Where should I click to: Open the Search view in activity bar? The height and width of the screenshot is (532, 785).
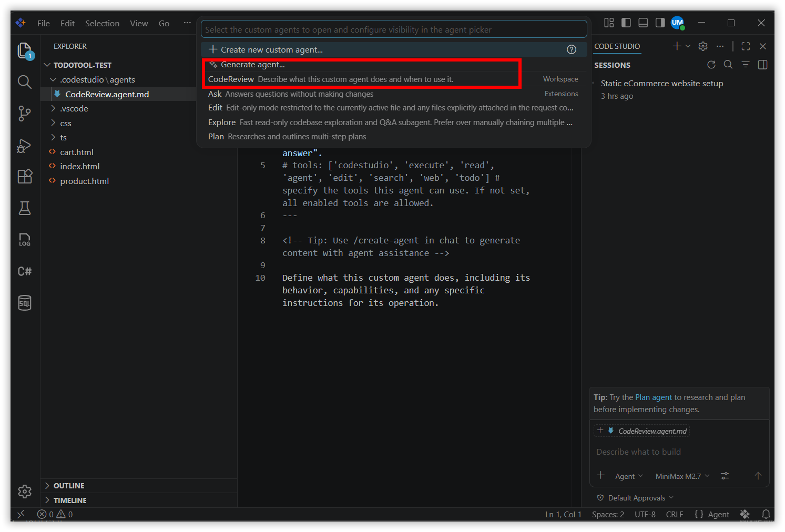(25, 82)
